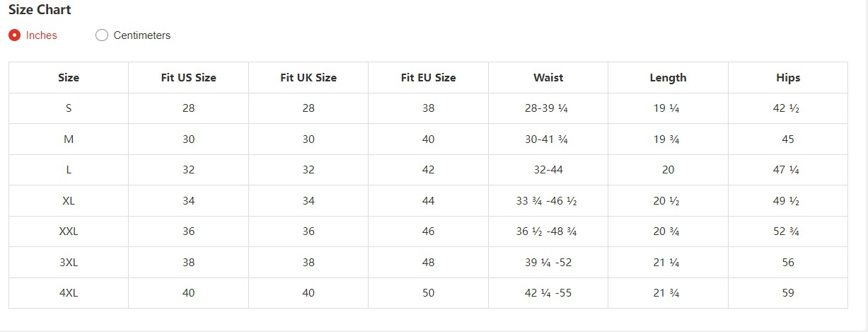Select the M hips value 45
Screen dimensions: 868x332
coord(788,139)
